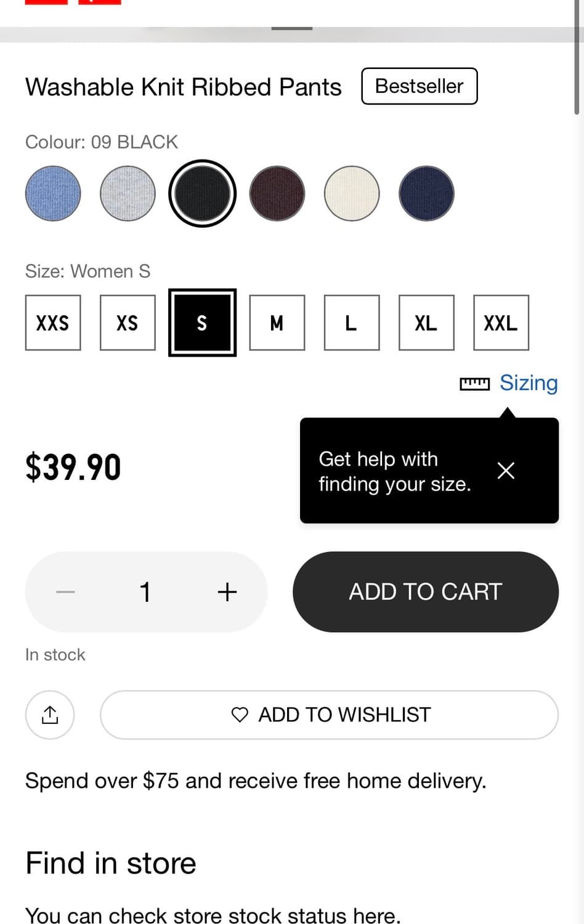Decrease quantity with the minus icon
The image size is (584, 924).
65,592
